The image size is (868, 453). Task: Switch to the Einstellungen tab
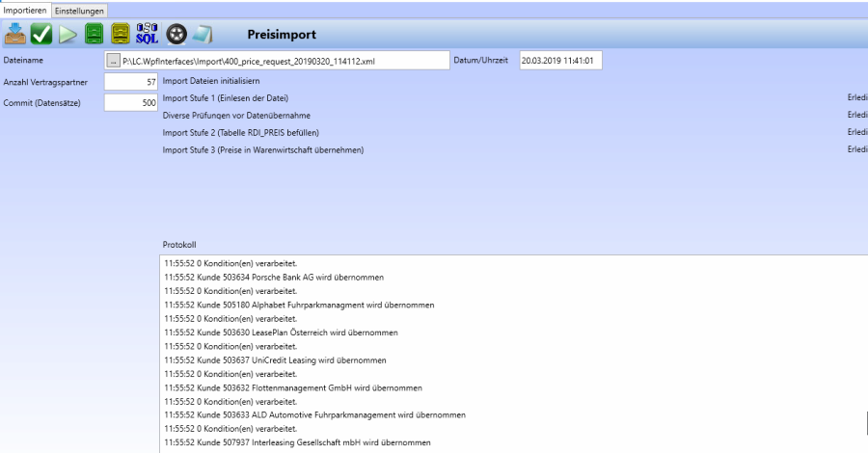click(79, 10)
